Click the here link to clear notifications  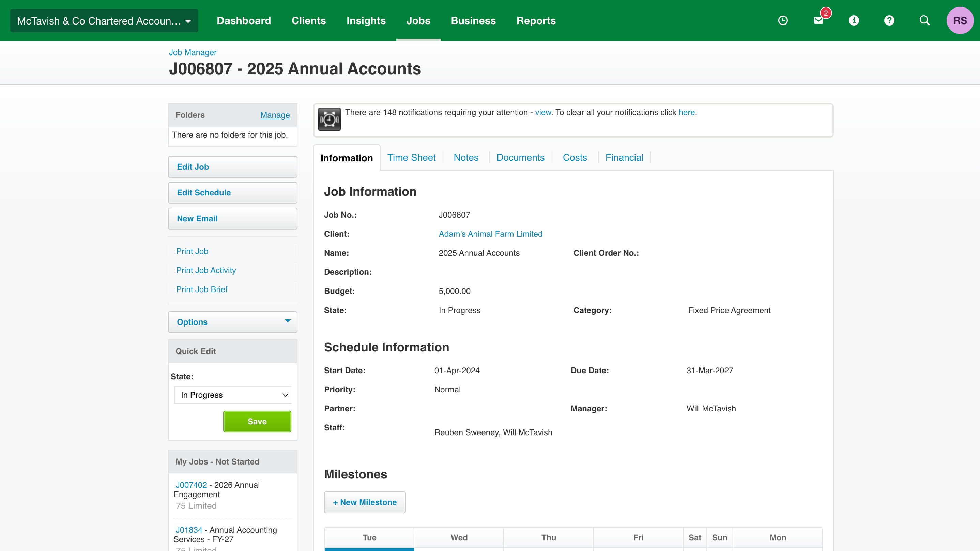click(686, 113)
